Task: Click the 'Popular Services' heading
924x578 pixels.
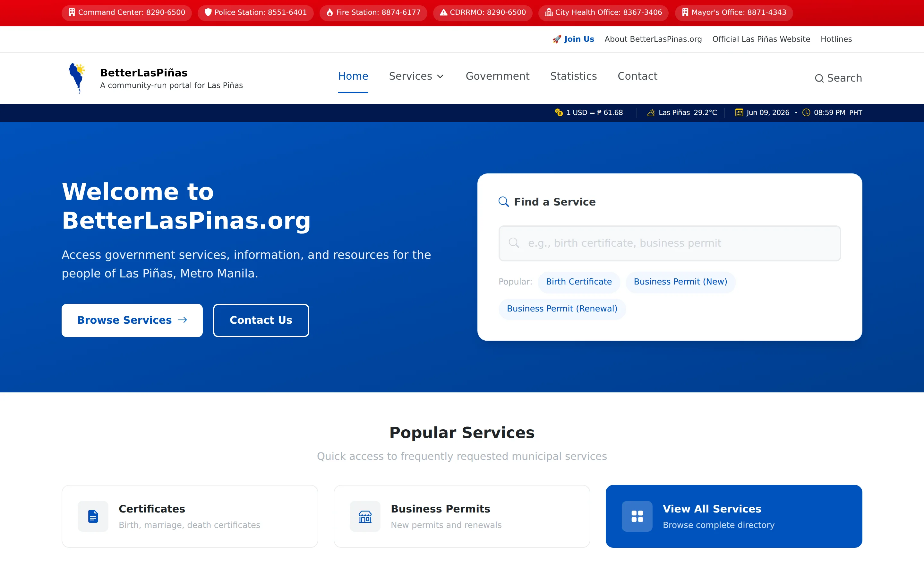Action: tap(462, 432)
